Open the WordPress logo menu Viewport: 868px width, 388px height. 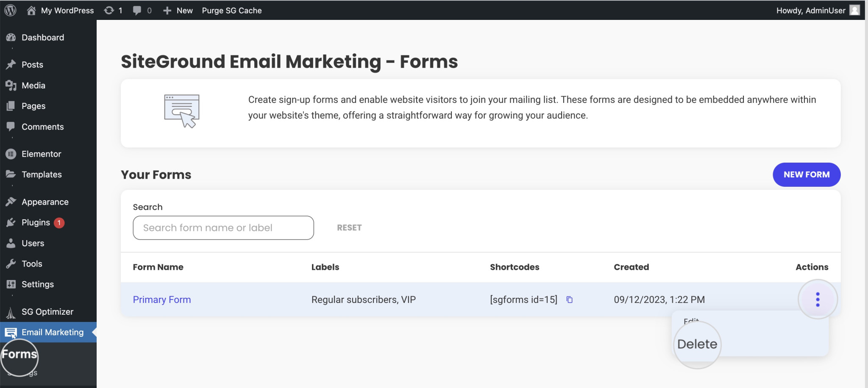click(10, 10)
